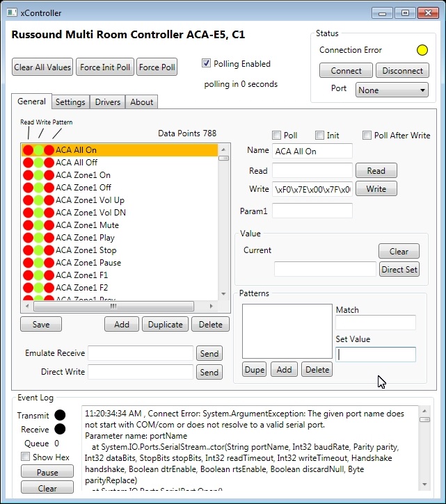
Task: Click Send next to Emulate Receive
Action: click(x=209, y=354)
